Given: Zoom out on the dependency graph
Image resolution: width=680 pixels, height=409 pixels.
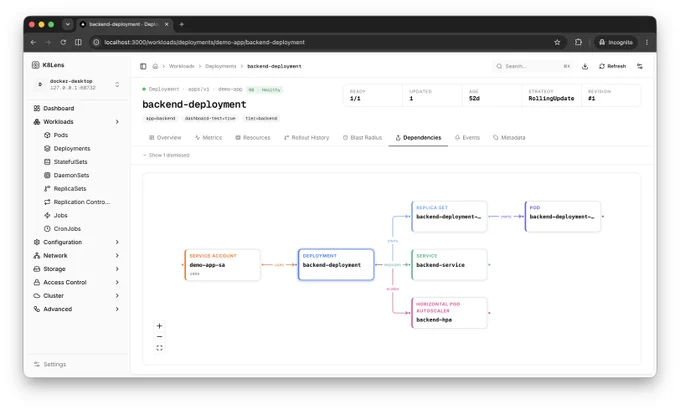Looking at the screenshot, I should [x=160, y=337].
